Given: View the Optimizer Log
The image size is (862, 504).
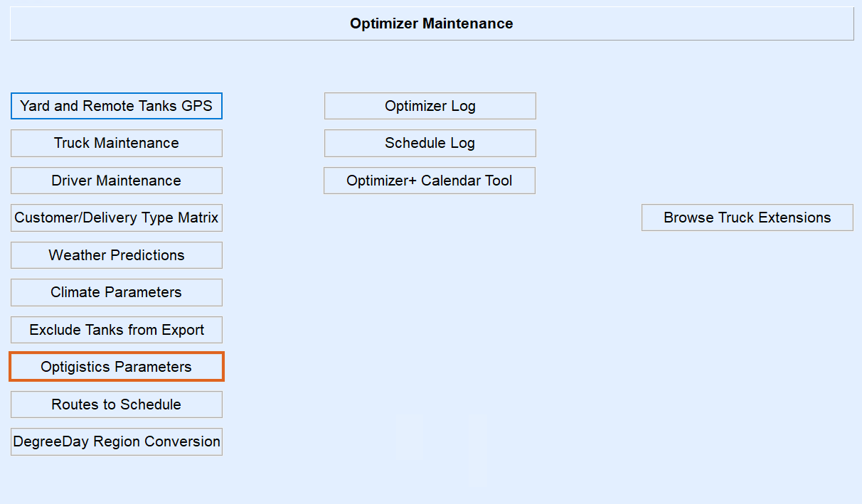Looking at the screenshot, I should pyautogui.click(x=430, y=106).
